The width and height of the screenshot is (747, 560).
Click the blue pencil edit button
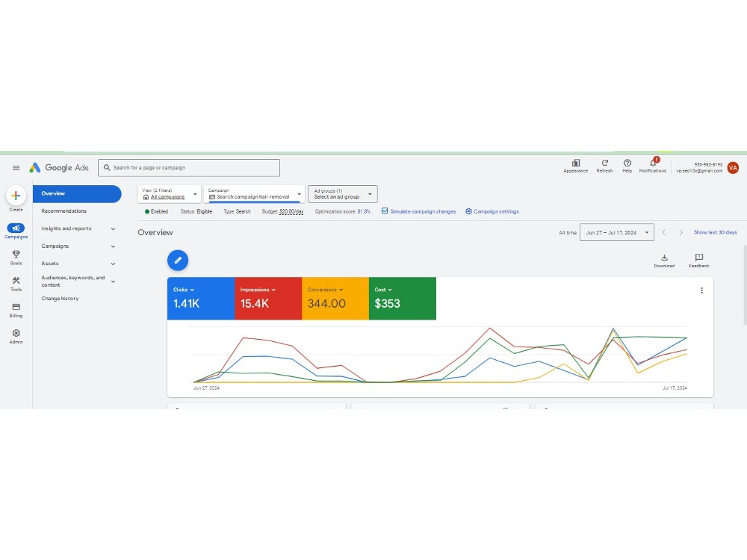point(178,260)
